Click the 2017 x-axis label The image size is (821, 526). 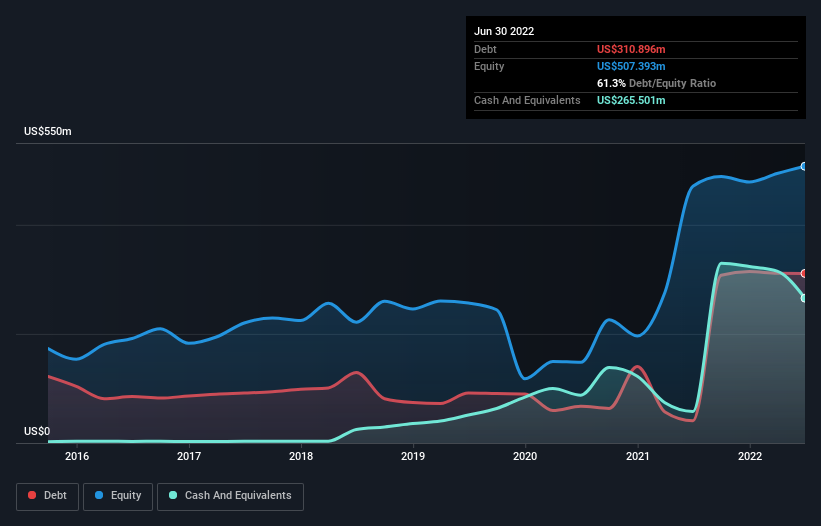click(189, 456)
